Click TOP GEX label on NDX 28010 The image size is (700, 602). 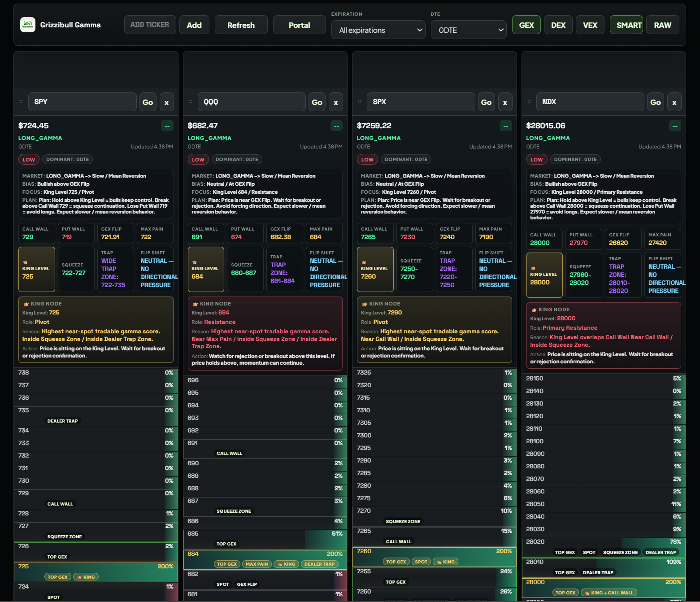565,572
